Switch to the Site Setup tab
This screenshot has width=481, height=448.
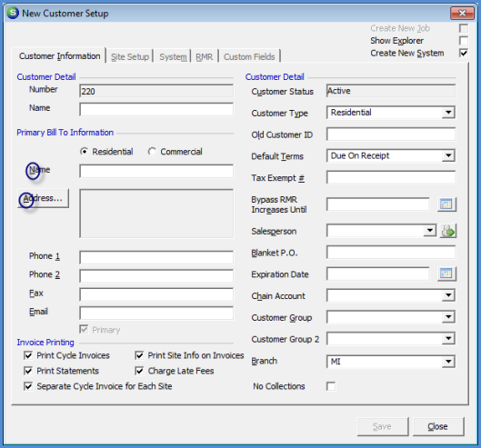130,56
